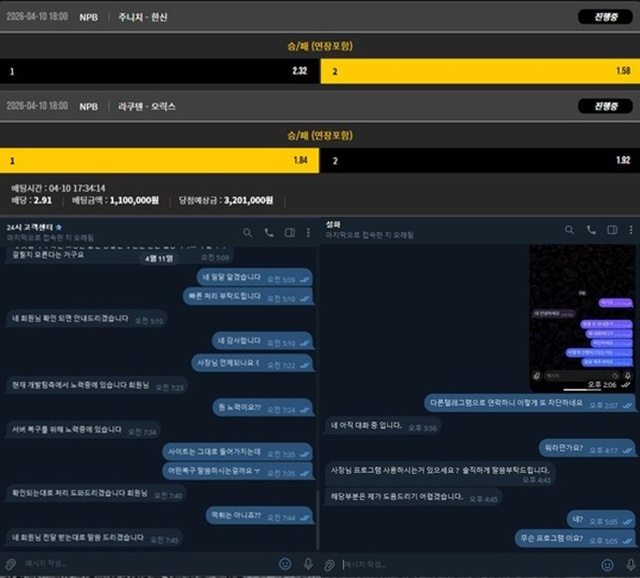Viewport: 640px width, 578px height.
Task: Search within the 24시 고객센터 chat
Action: [x=247, y=233]
